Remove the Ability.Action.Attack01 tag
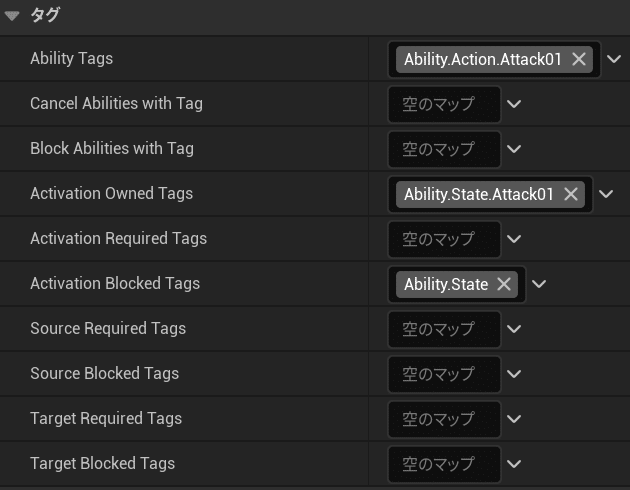The image size is (630, 490). (579, 59)
